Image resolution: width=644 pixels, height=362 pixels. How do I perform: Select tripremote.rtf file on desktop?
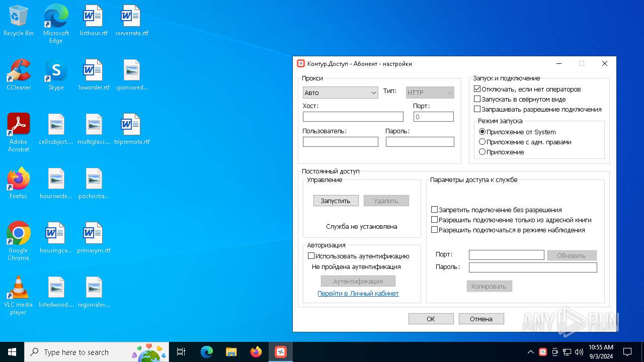click(x=131, y=130)
